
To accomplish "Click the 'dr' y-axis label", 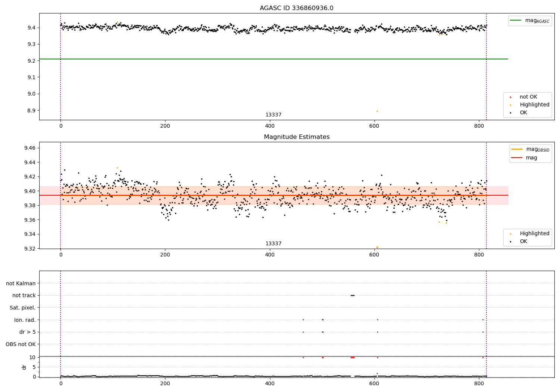I will (24, 367).
